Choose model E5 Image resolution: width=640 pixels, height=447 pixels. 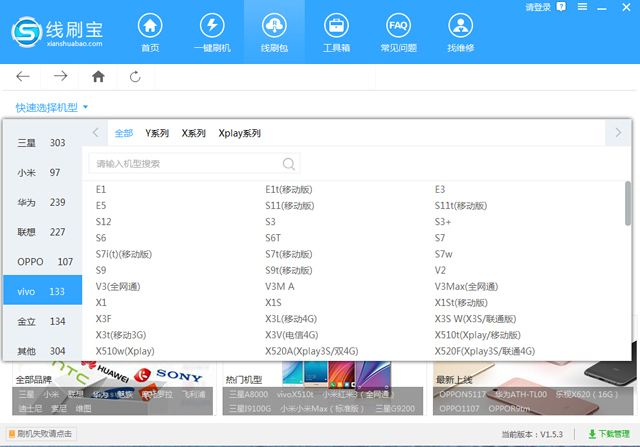[x=101, y=206]
